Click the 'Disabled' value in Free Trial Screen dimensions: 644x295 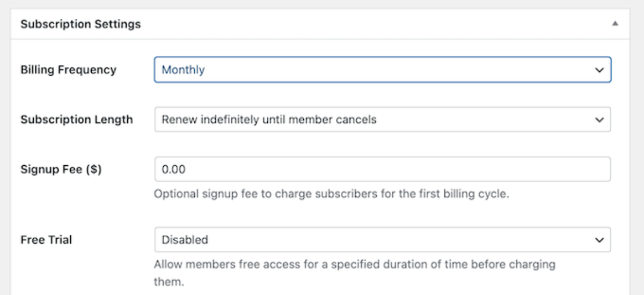click(x=185, y=240)
